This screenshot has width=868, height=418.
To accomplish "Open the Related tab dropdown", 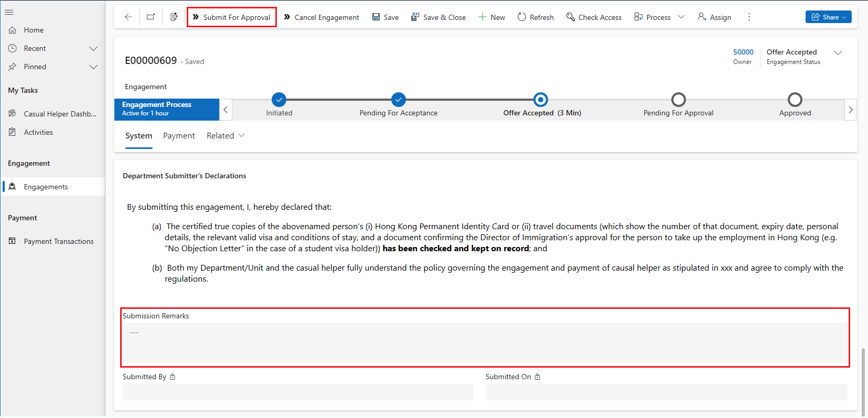I will 242,135.
